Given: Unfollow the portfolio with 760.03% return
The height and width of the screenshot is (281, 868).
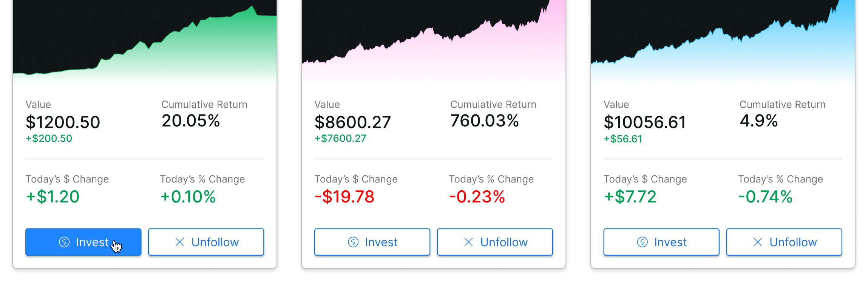Looking at the screenshot, I should 495,242.
